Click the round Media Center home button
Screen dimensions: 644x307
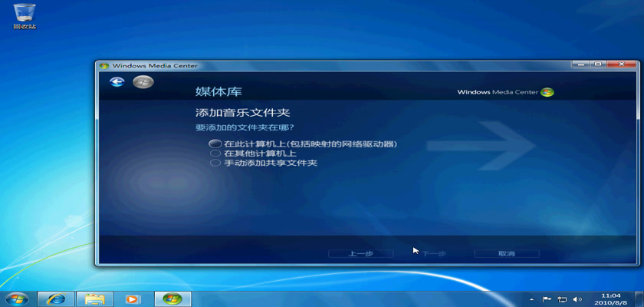tap(143, 81)
